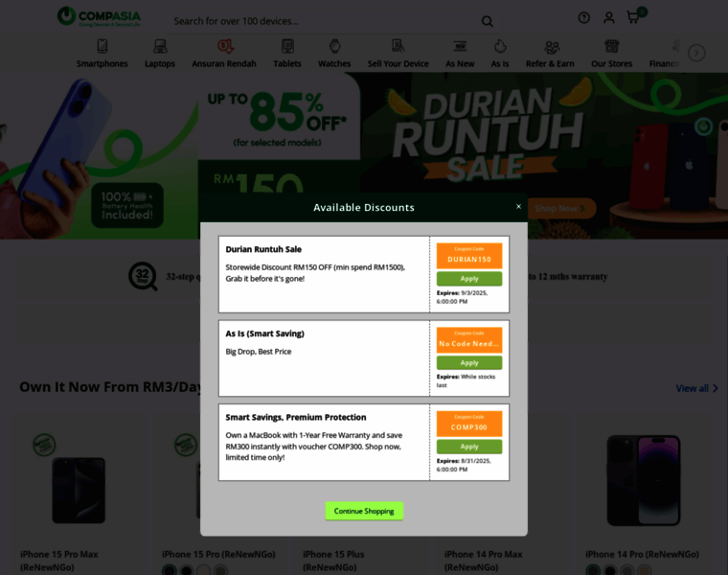The image size is (728, 575).
Task: Open the Tablets menu label
Action: click(287, 63)
